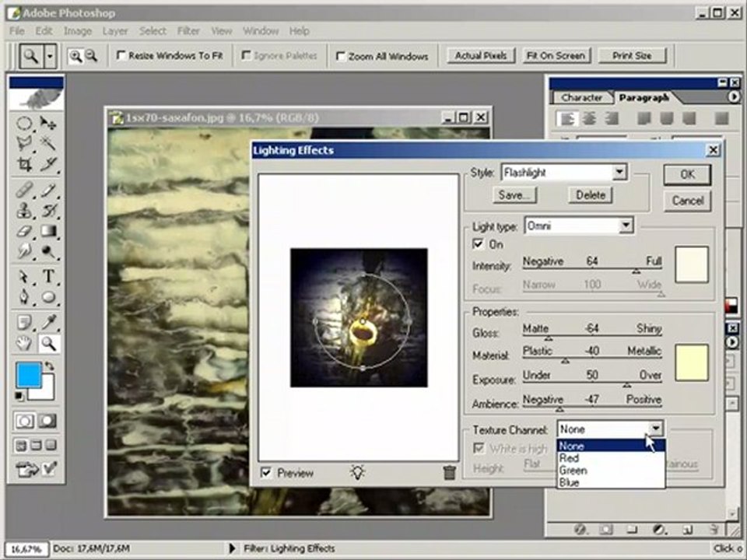
Task: Open the Window menu
Action: coord(261,31)
